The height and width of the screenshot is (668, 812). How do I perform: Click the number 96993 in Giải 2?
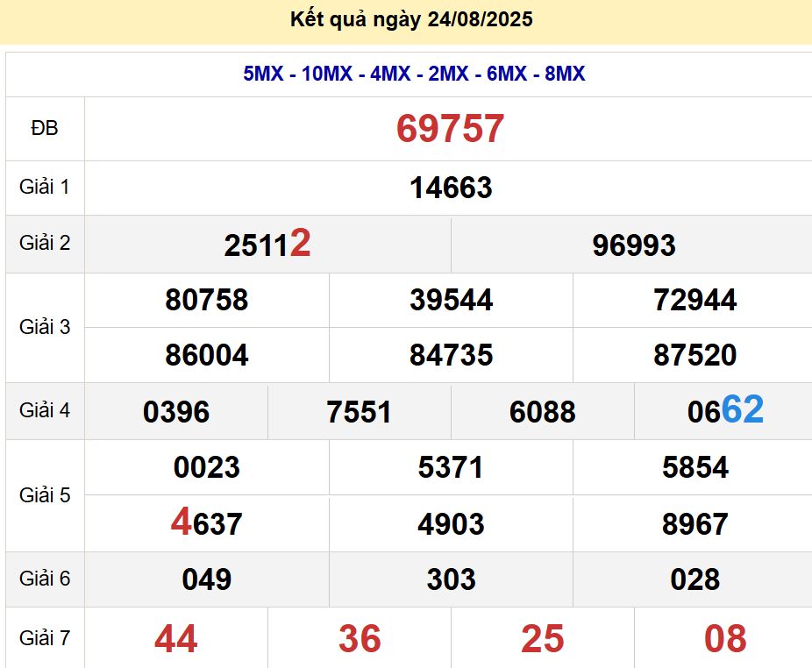[x=631, y=245]
